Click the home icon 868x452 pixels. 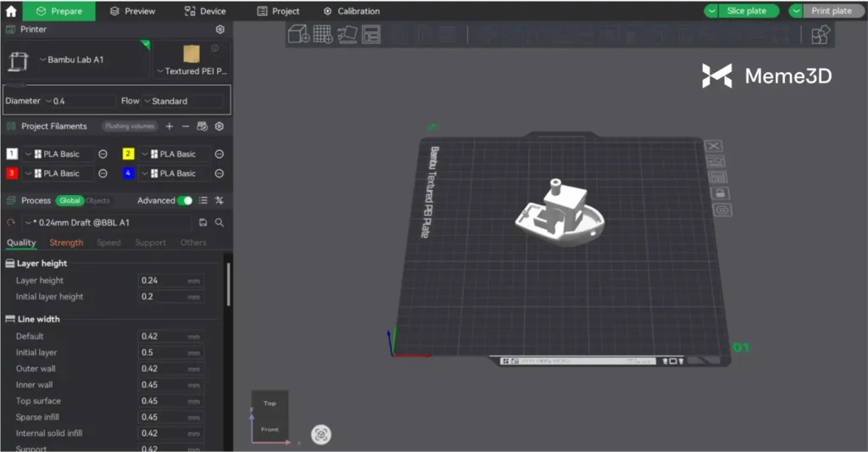point(11,11)
